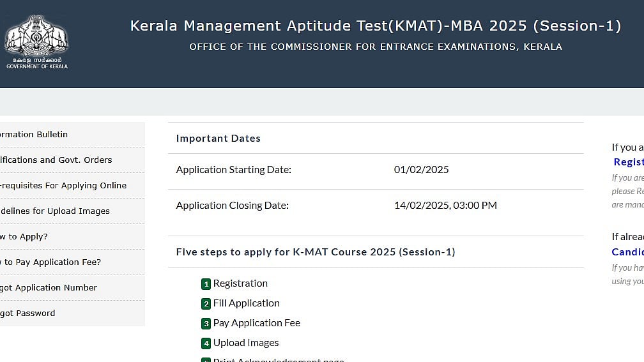644x362 pixels.
Task: Open How to Pay Application Fee?
Action: pyautogui.click(x=50, y=262)
